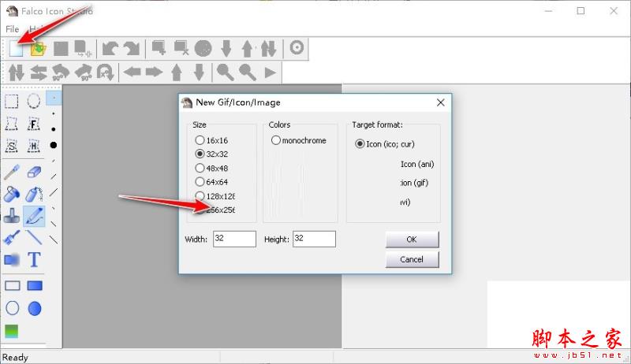Click the Rotate 90° left icon

click(x=61, y=72)
